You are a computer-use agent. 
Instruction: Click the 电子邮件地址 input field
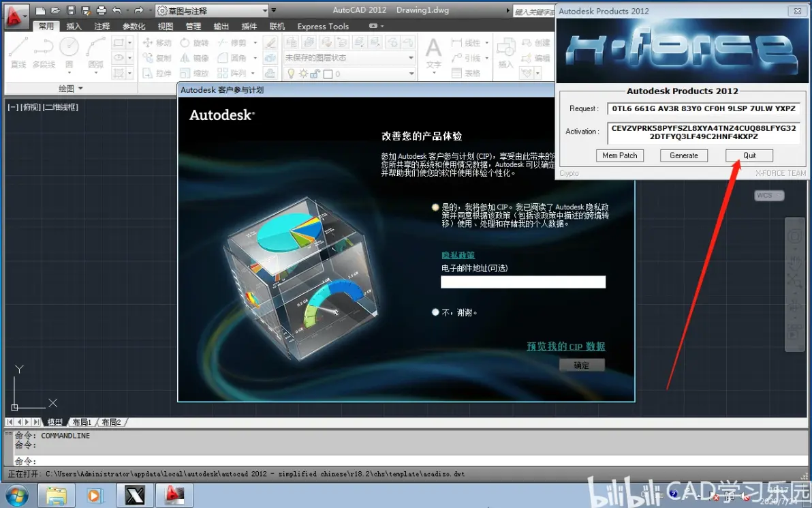[523, 282]
